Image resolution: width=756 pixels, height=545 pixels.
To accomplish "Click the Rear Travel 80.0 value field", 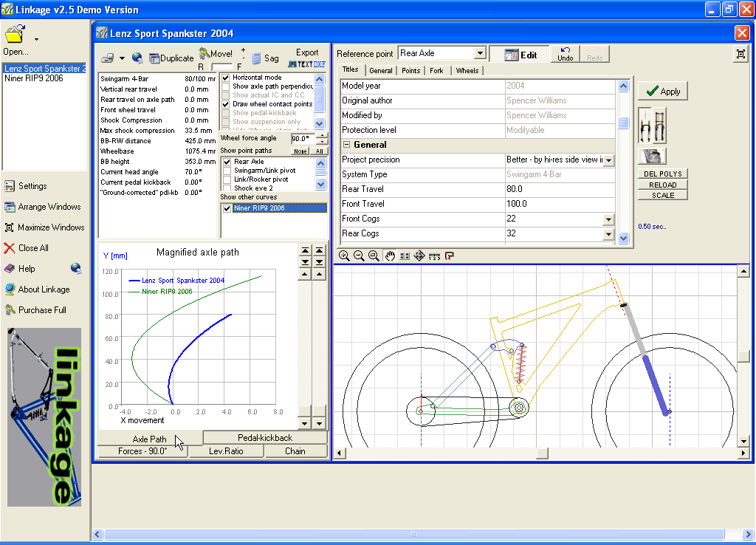I will pyautogui.click(x=560, y=189).
